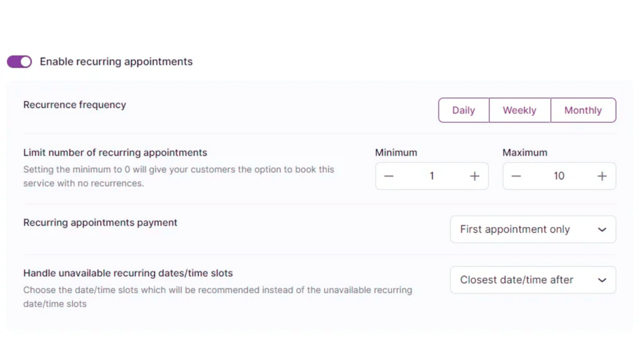
Task: Select Monthly recurrence frequency
Action: coord(583,111)
